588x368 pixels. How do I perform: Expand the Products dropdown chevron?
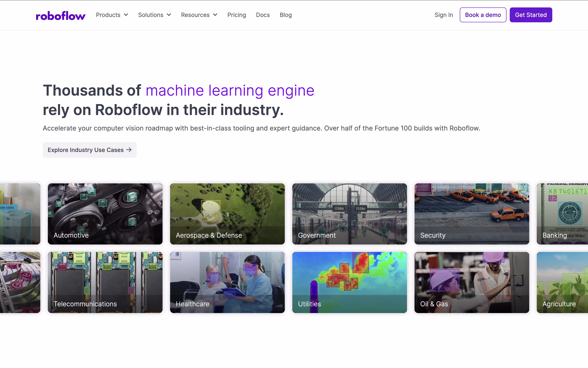coord(126,15)
